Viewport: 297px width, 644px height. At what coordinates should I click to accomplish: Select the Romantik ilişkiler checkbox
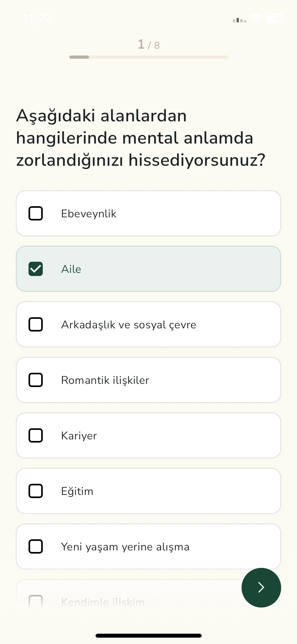(x=36, y=380)
